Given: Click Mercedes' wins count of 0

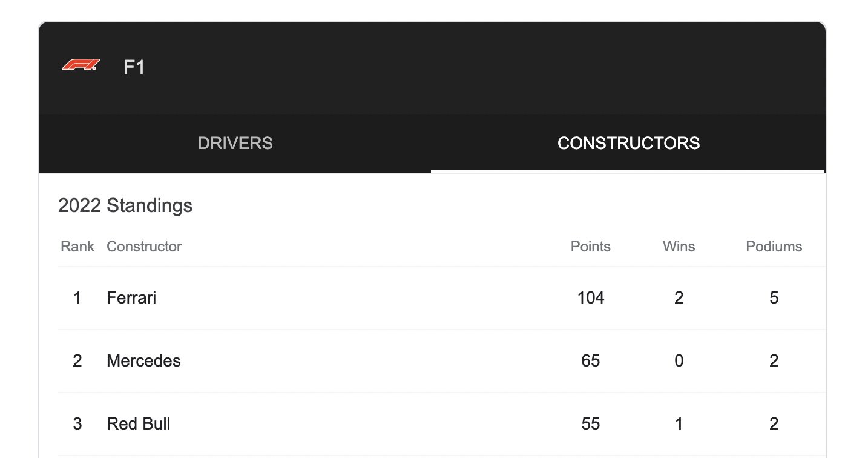Looking at the screenshot, I should (679, 361).
